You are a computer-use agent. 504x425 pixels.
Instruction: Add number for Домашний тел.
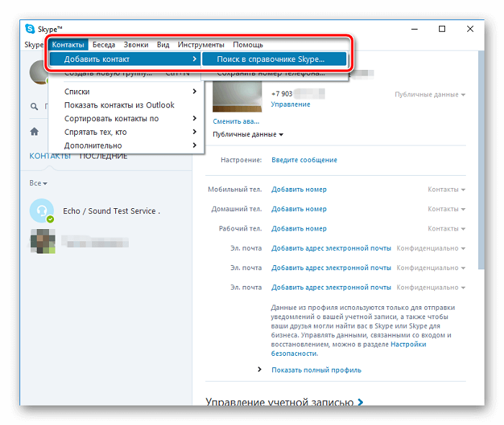click(x=299, y=209)
